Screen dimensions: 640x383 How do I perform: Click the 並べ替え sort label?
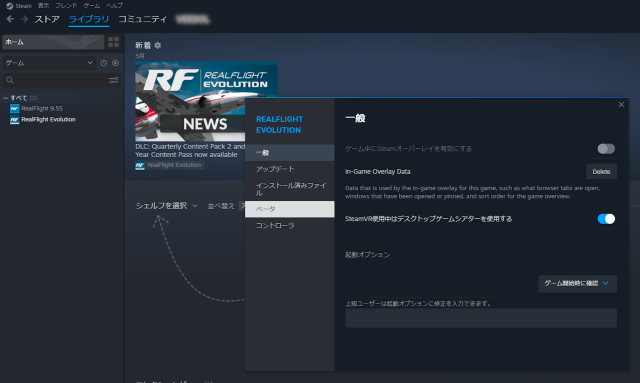221,206
